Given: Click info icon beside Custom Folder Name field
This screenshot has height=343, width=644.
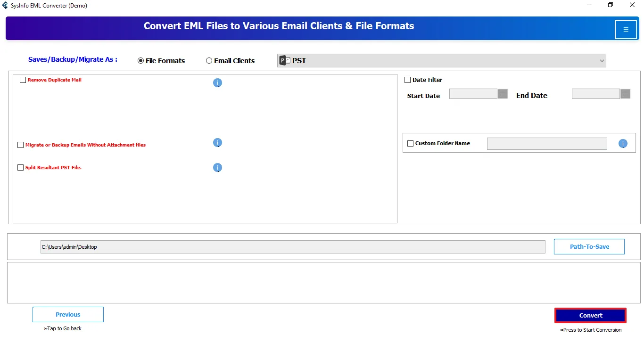Looking at the screenshot, I should (623, 144).
